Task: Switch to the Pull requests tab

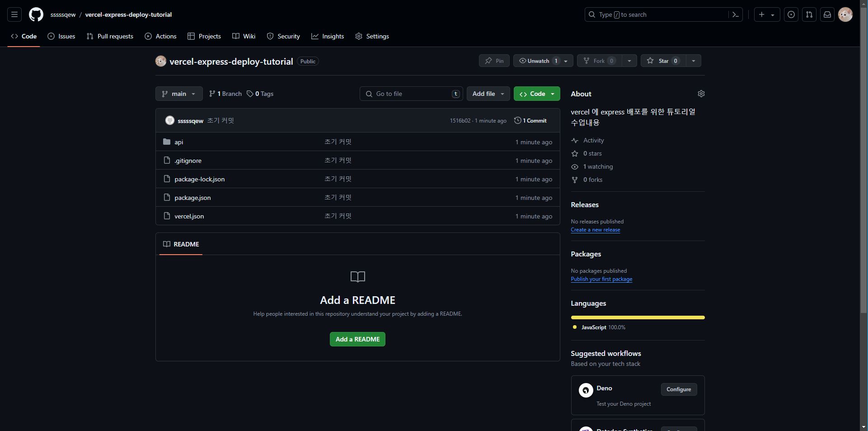Action: click(x=110, y=36)
